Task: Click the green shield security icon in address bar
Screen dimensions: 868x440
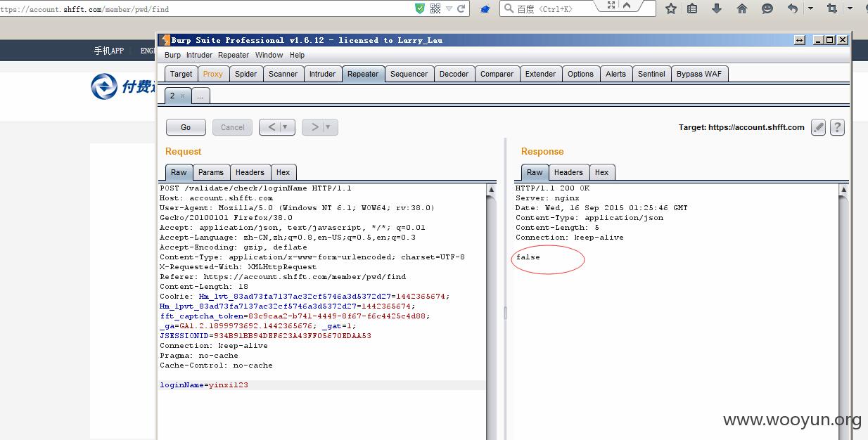Action: point(420,8)
